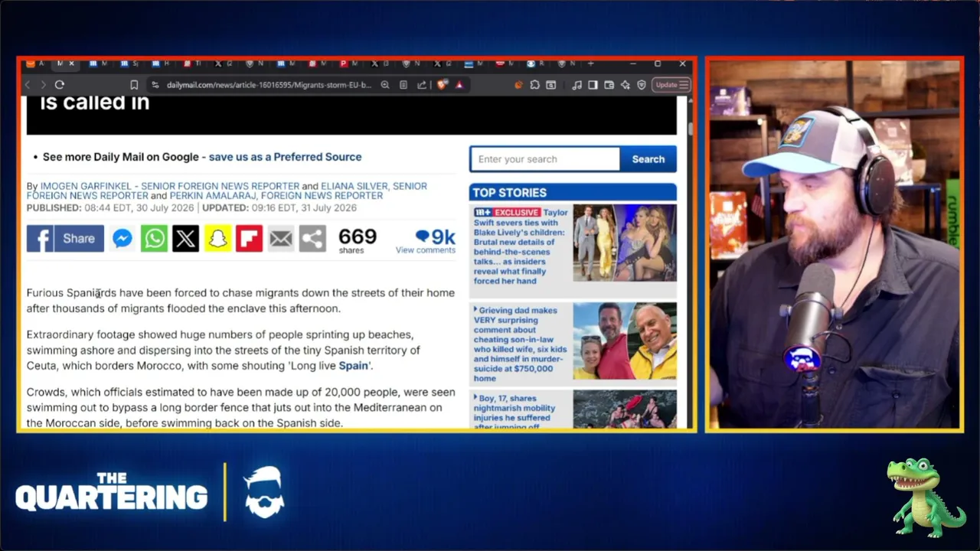
Task: Open the grey generic share icon
Action: pos(312,239)
